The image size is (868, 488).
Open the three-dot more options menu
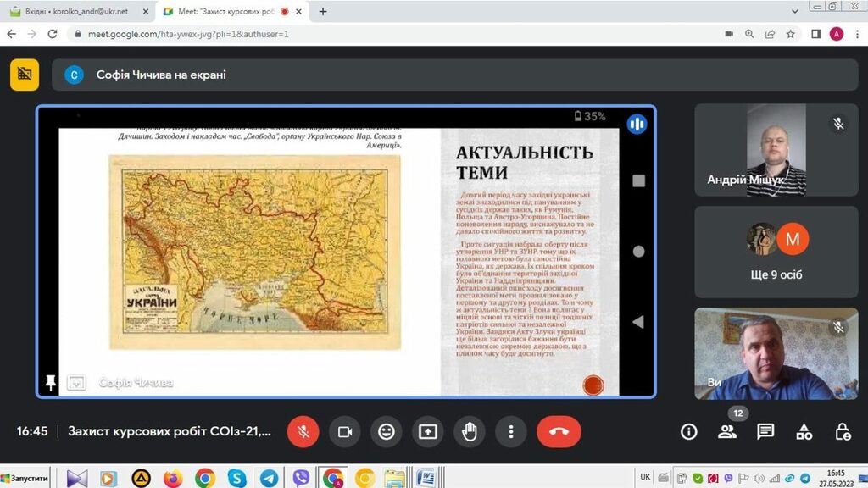(x=510, y=432)
